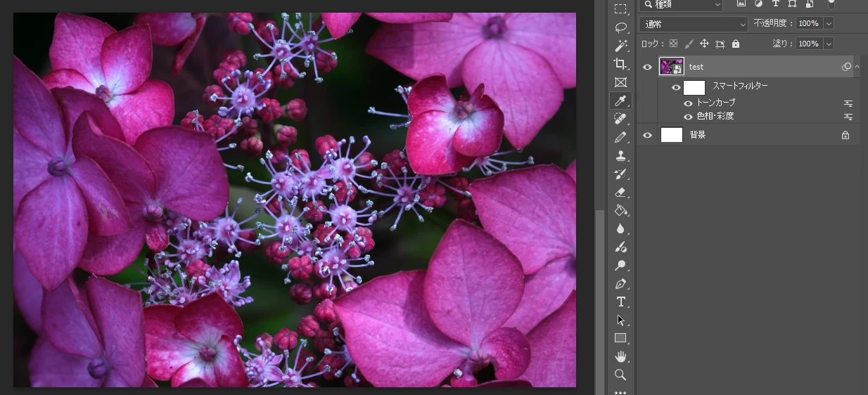Toggle visibility of スマートフィルター

click(676, 88)
